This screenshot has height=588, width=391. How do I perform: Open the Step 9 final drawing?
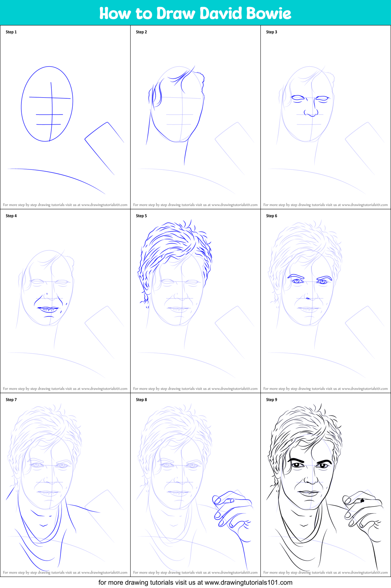tap(326, 485)
